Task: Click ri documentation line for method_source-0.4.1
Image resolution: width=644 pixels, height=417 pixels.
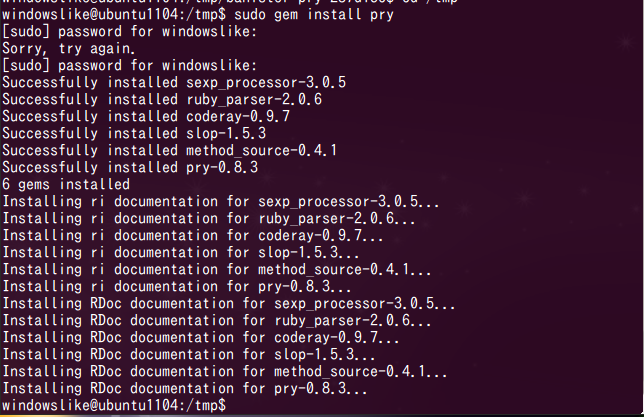Action: 217,270
